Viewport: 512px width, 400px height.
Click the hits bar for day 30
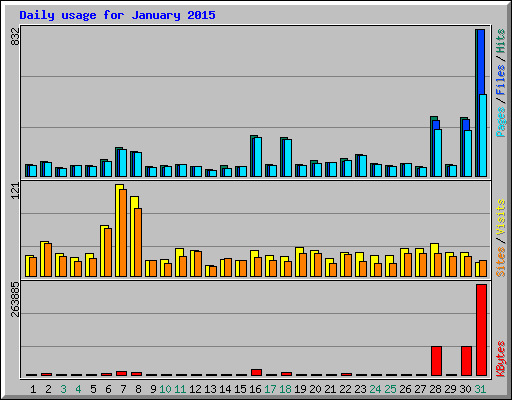point(462,147)
